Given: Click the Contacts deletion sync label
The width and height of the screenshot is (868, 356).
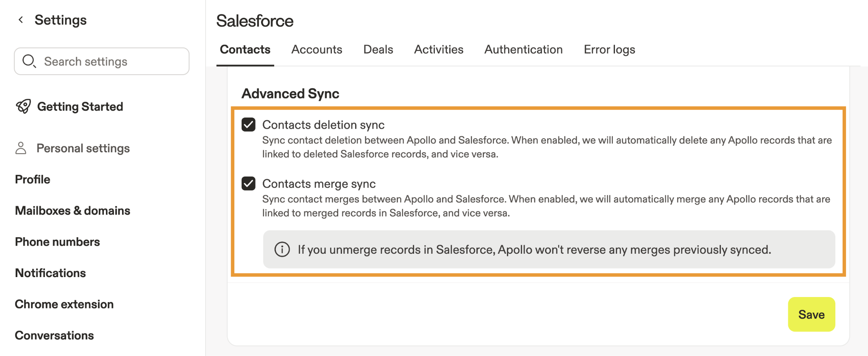Looking at the screenshot, I should 323,125.
